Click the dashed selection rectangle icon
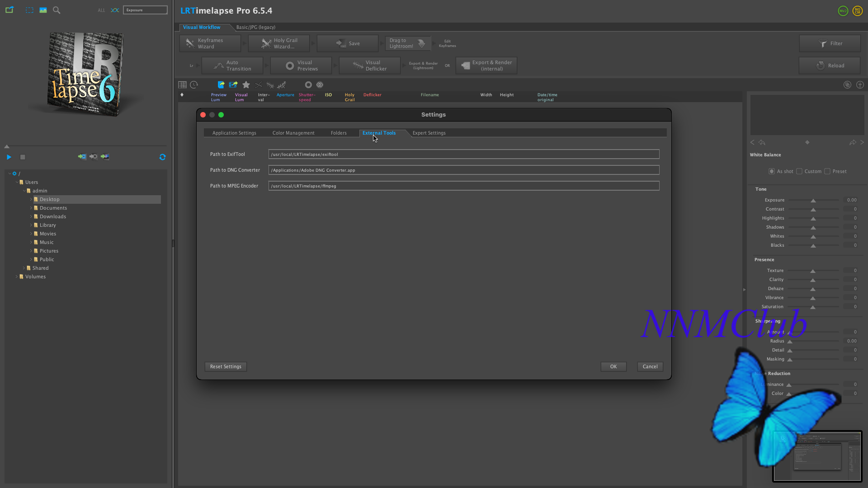 [x=29, y=10]
